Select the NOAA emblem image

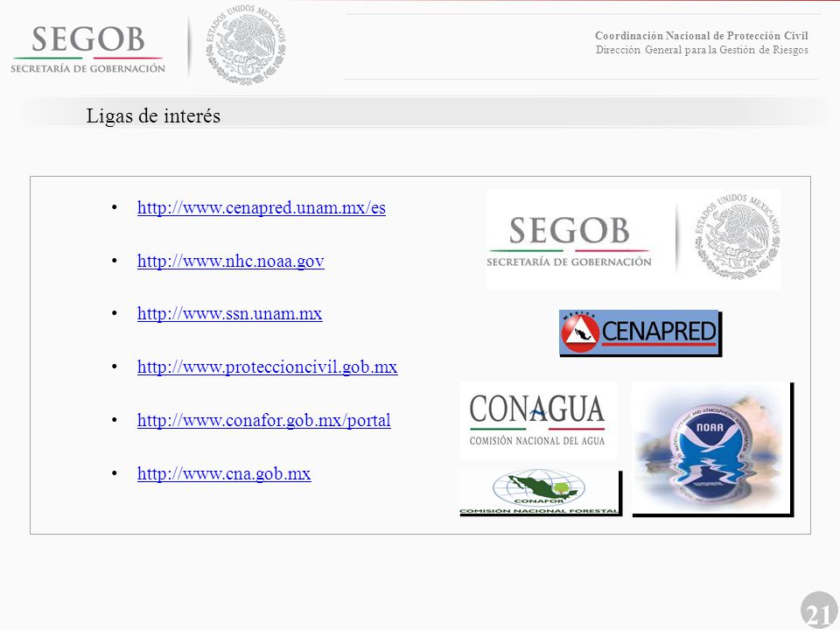(x=712, y=449)
